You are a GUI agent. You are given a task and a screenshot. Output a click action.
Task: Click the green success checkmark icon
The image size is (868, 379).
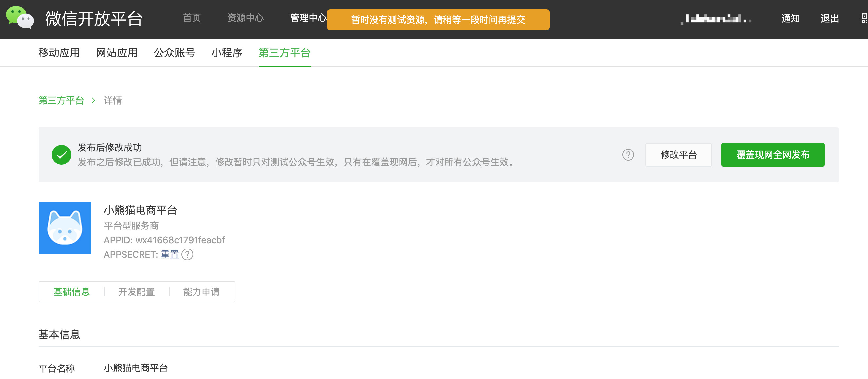coord(62,155)
